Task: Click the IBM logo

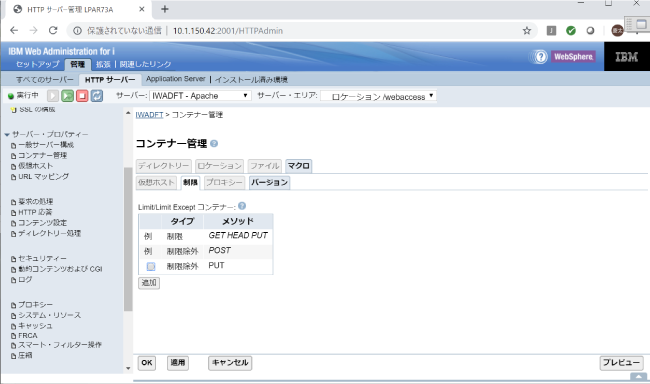Action: (626, 56)
